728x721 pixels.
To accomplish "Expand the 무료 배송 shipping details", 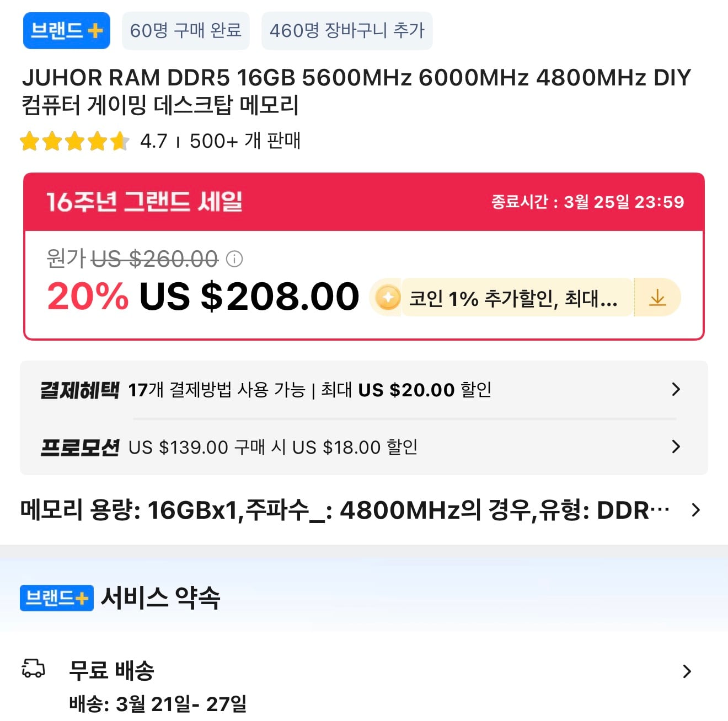I will click(x=687, y=671).
